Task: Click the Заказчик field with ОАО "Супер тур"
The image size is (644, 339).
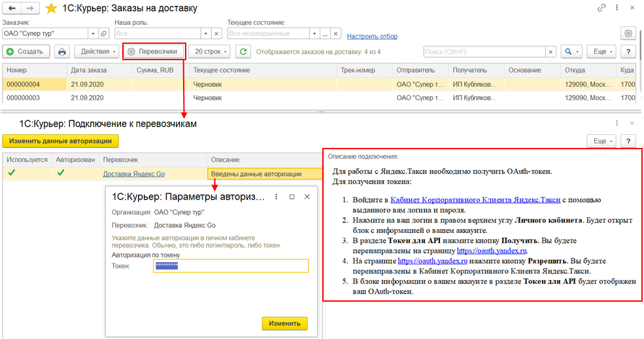Action: pos(45,33)
